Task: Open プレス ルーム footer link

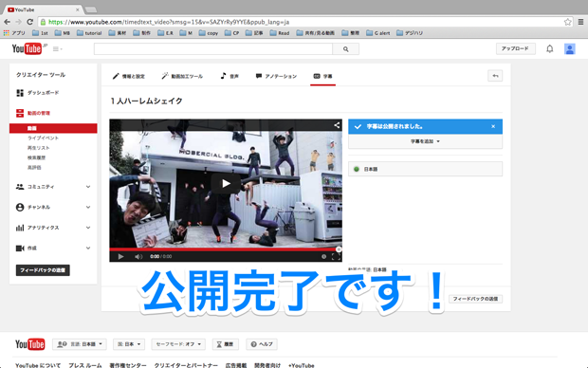Action: point(84,365)
